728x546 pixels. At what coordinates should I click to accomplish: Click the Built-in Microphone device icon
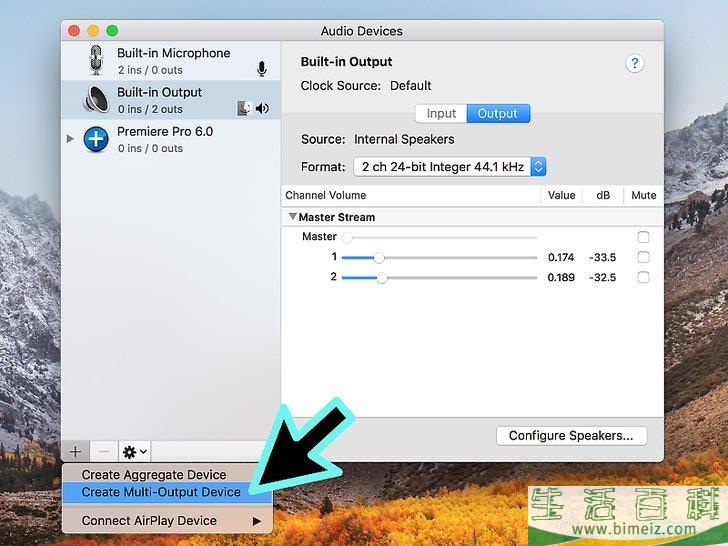(x=96, y=61)
